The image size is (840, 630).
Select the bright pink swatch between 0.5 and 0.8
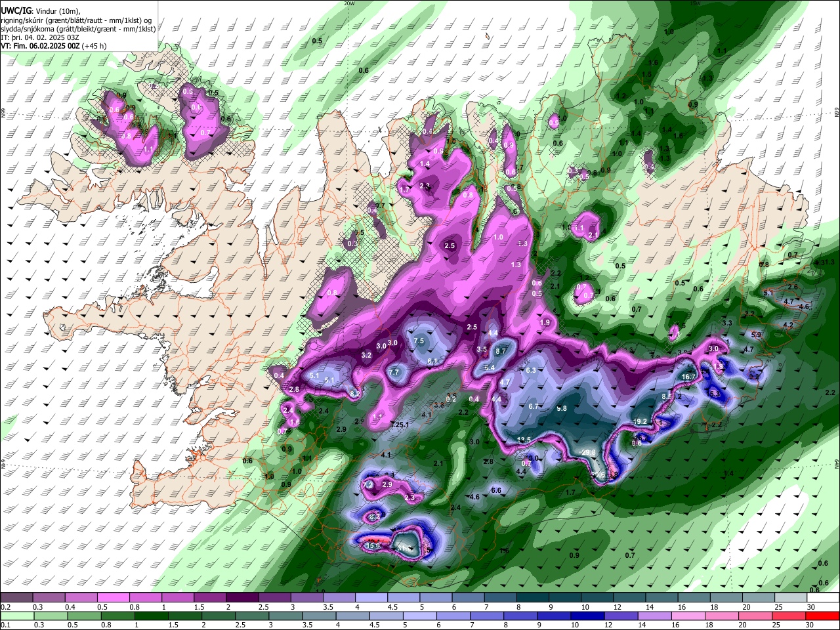(113, 597)
